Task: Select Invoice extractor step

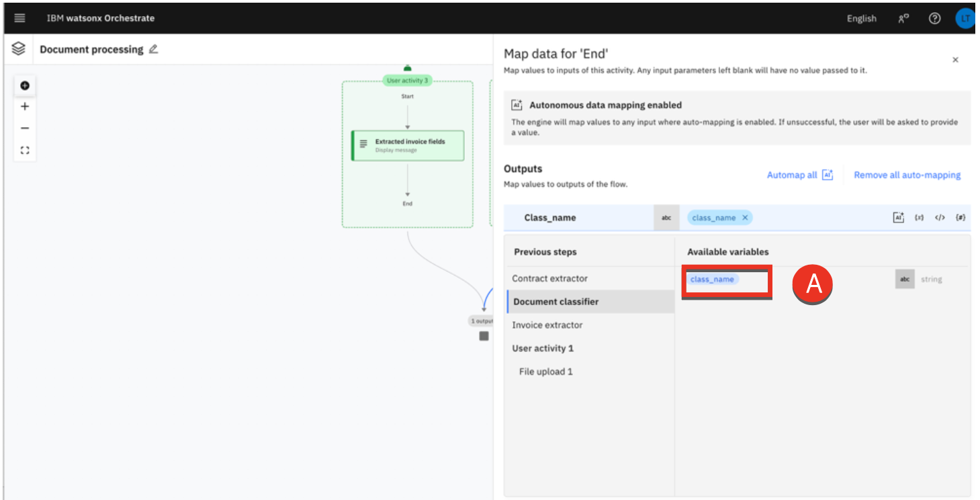Action: point(547,325)
